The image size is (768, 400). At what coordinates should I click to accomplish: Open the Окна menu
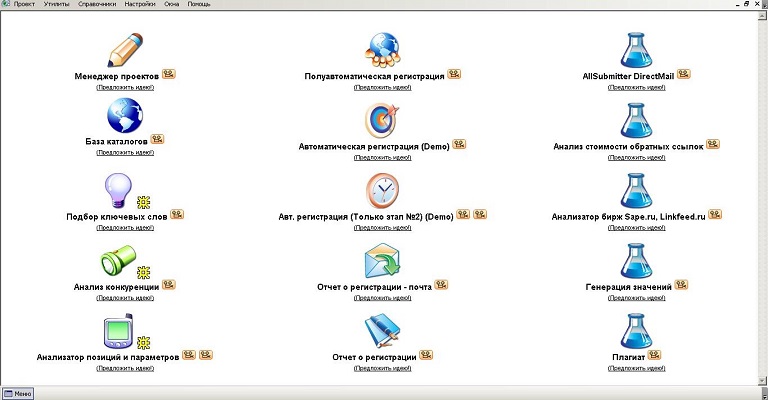click(x=171, y=4)
